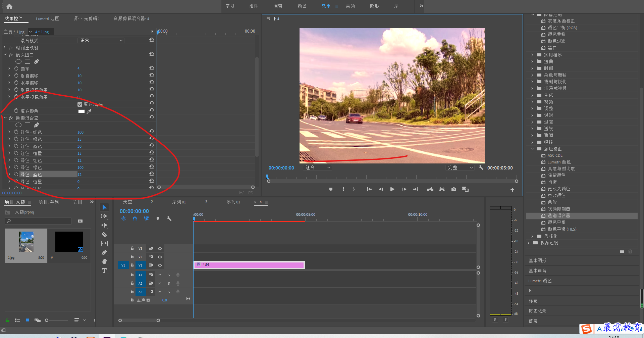Image resolution: width=644 pixels, height=338 pixels.
Task: Collapse the 颜色校正 effects folder
Action: coord(532,149)
